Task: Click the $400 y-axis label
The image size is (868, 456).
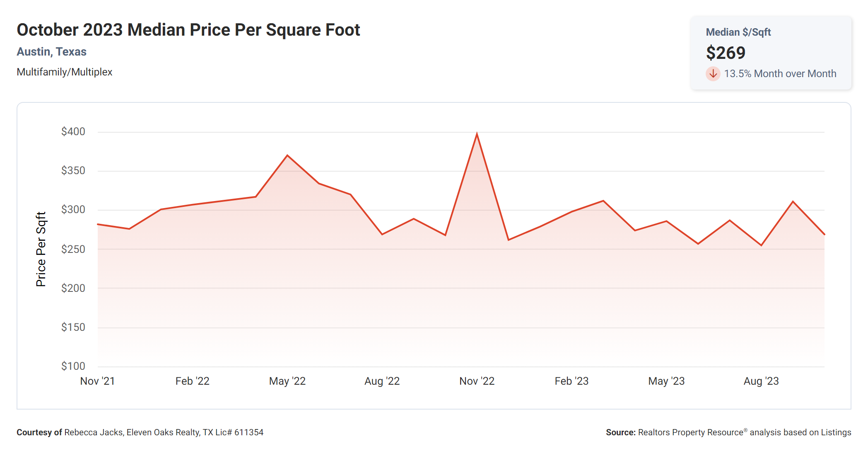Action: 73,131
